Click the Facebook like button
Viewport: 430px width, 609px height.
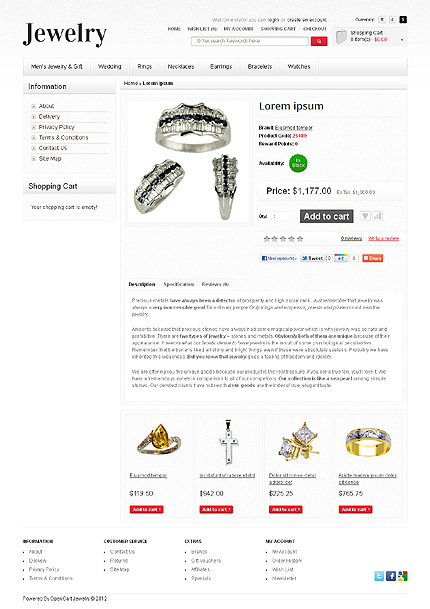[x=278, y=258]
